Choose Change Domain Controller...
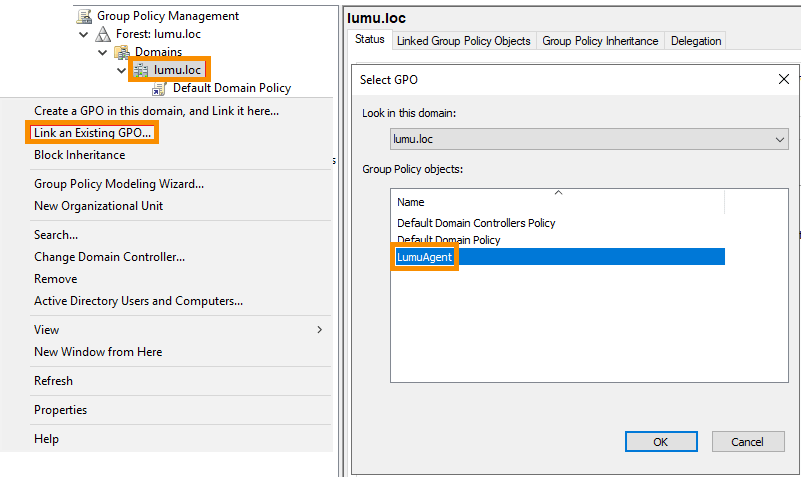Image resolution: width=805 pixels, height=478 pixels. (109, 257)
